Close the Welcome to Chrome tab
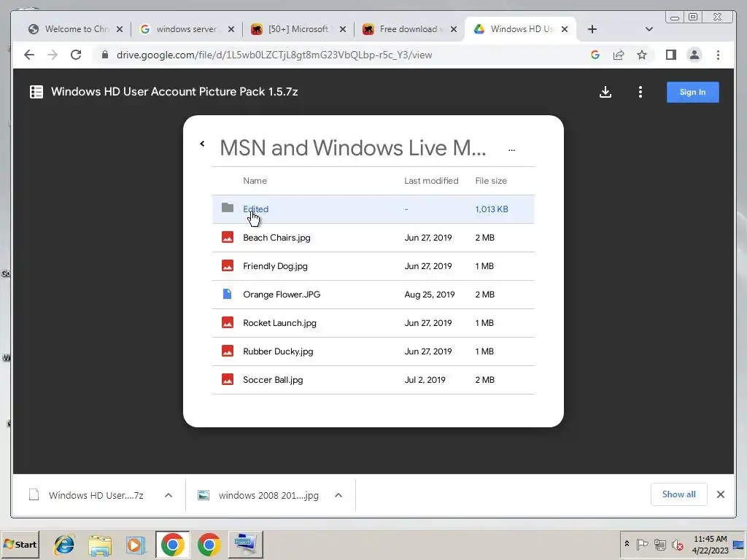 click(x=120, y=29)
